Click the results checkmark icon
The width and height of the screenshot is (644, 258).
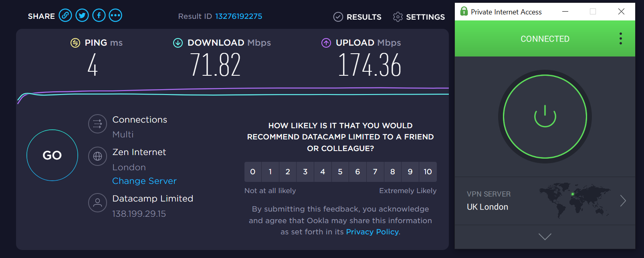click(338, 17)
